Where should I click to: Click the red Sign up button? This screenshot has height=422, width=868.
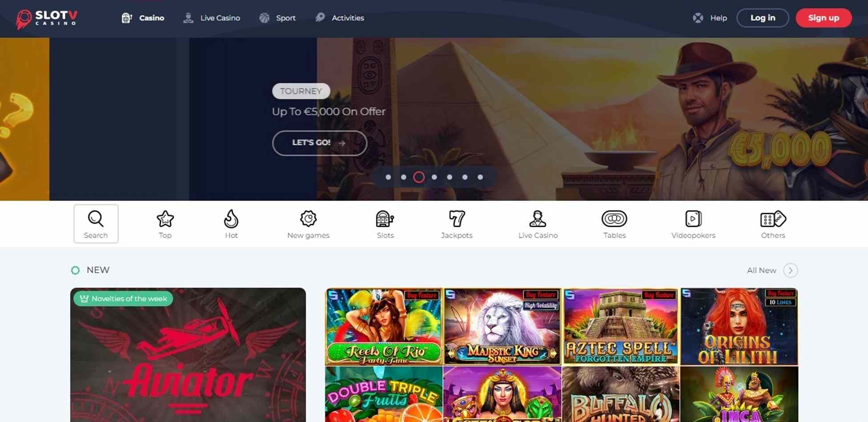(823, 18)
